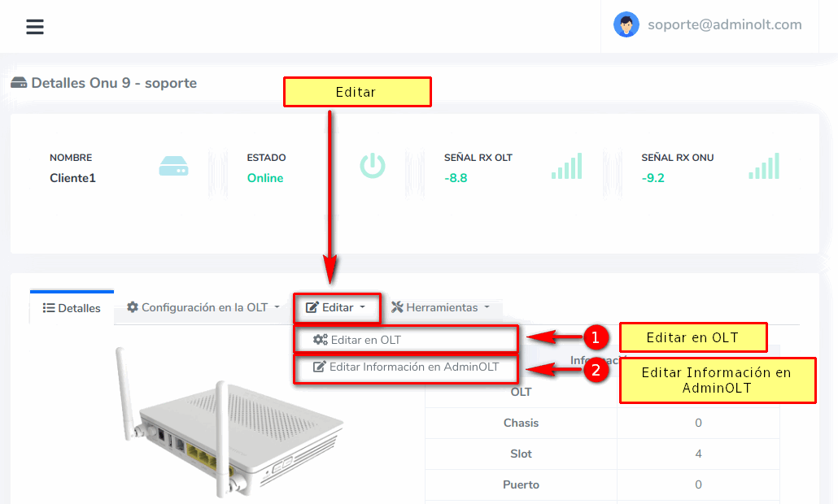Click the wrench icon in Herramientas
Screen dimensions: 838x504
[397, 307]
